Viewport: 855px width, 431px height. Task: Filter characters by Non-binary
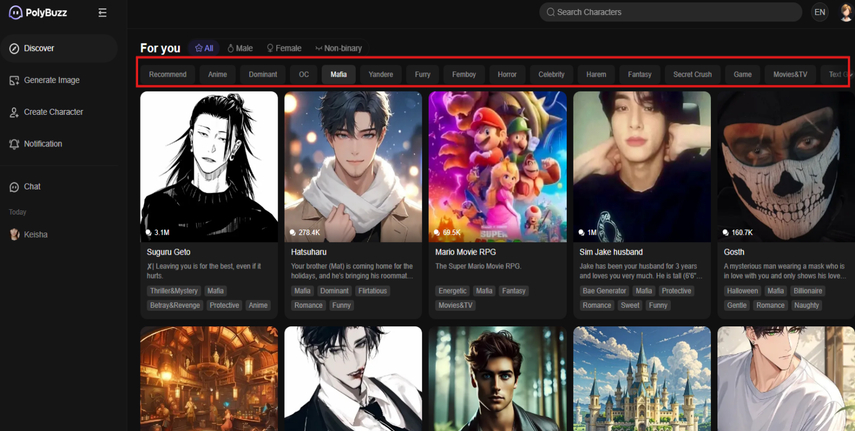coord(338,48)
